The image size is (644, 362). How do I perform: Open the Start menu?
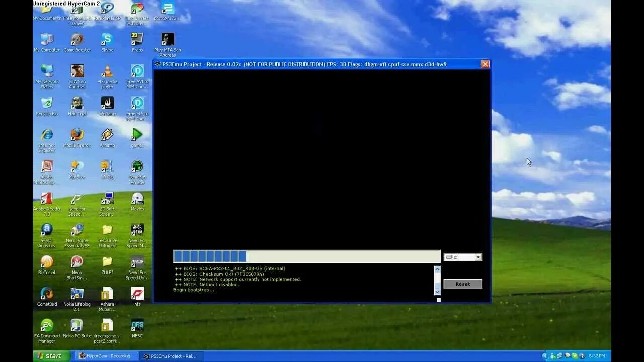pos(50,356)
